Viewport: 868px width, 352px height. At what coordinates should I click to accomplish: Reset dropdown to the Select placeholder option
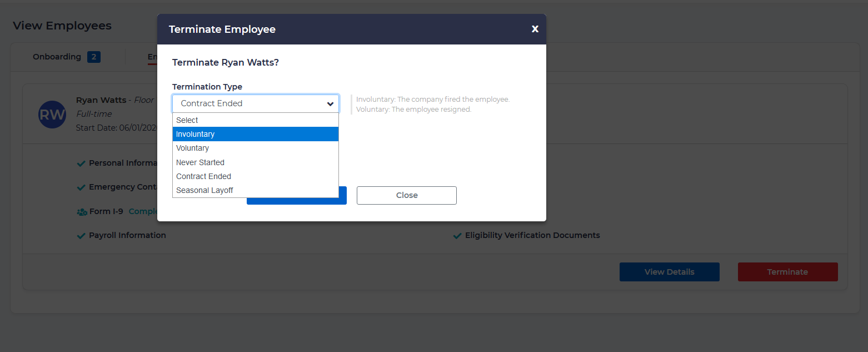[x=255, y=120]
